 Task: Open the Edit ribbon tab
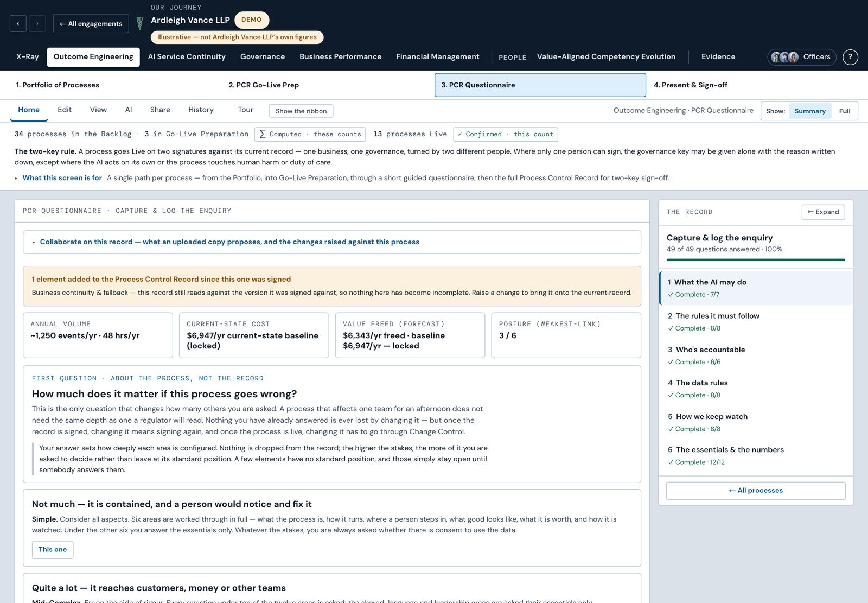(65, 110)
